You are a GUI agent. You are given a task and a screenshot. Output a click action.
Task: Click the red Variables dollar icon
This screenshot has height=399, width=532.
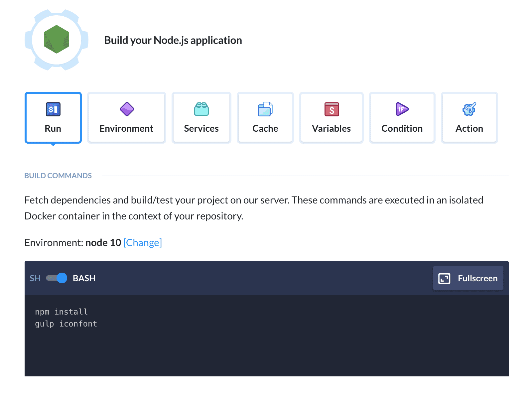pyautogui.click(x=332, y=109)
